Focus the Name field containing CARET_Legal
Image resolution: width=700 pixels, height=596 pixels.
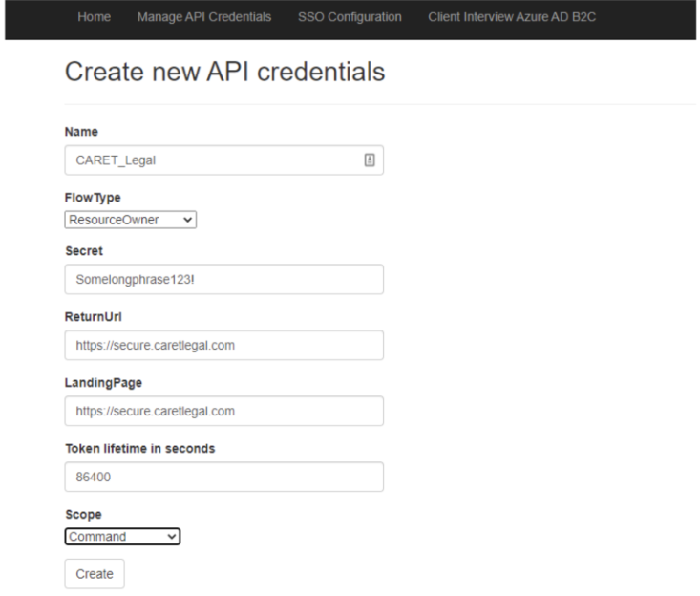[224, 160]
